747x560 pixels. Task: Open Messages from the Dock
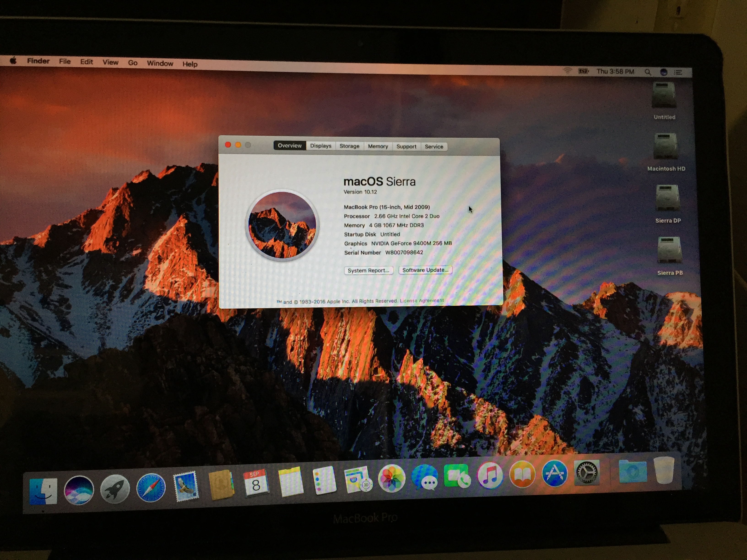tap(425, 477)
